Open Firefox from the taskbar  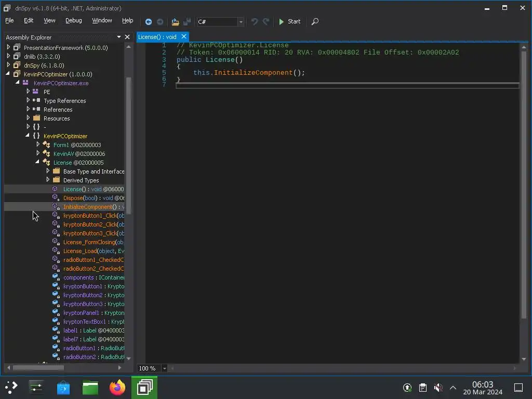pos(117,387)
